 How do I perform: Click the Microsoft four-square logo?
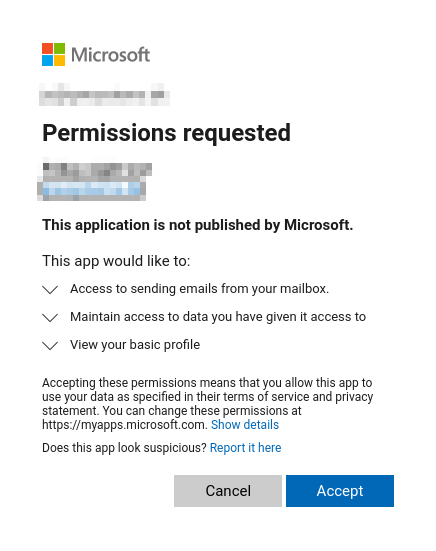[x=53, y=54]
